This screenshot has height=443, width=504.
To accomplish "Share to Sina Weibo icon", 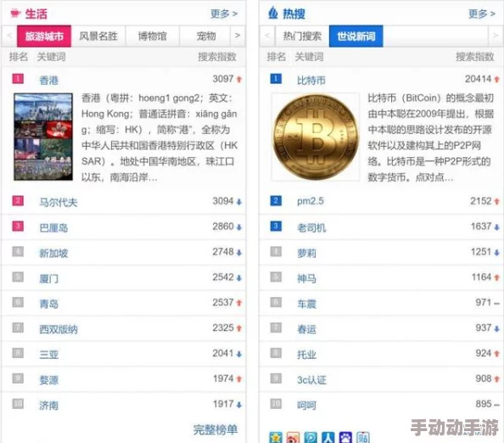I will [293, 438].
